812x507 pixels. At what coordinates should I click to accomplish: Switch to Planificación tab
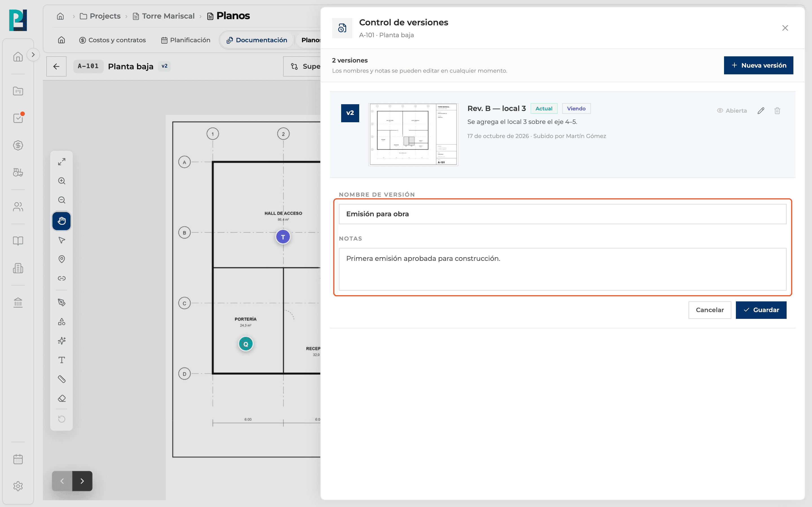pos(186,40)
